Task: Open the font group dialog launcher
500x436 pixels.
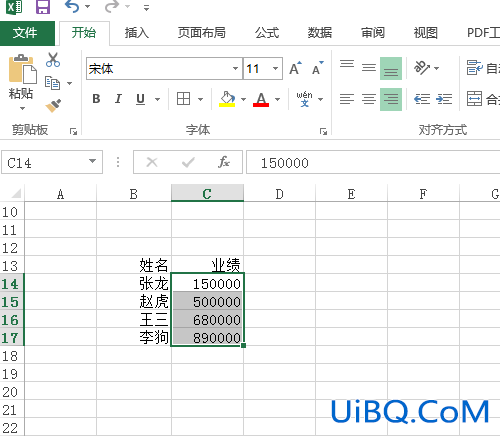Action: click(323, 132)
